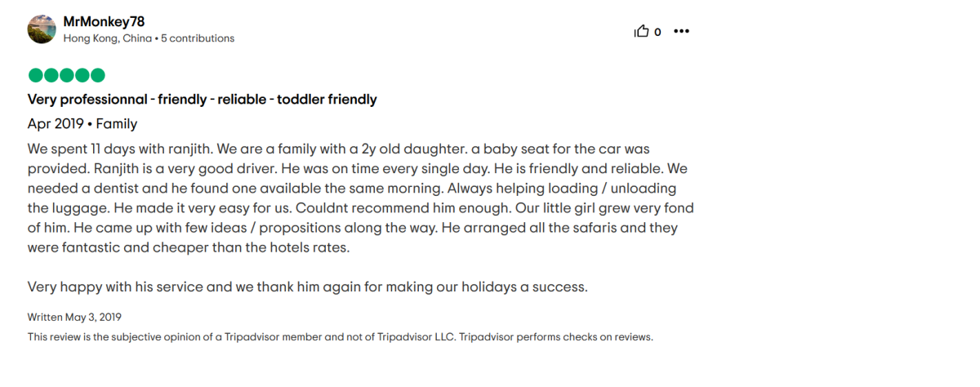This screenshot has width=980, height=387.
Task: Like the review with the thumbs-up icon
Action: pyautogui.click(x=642, y=32)
